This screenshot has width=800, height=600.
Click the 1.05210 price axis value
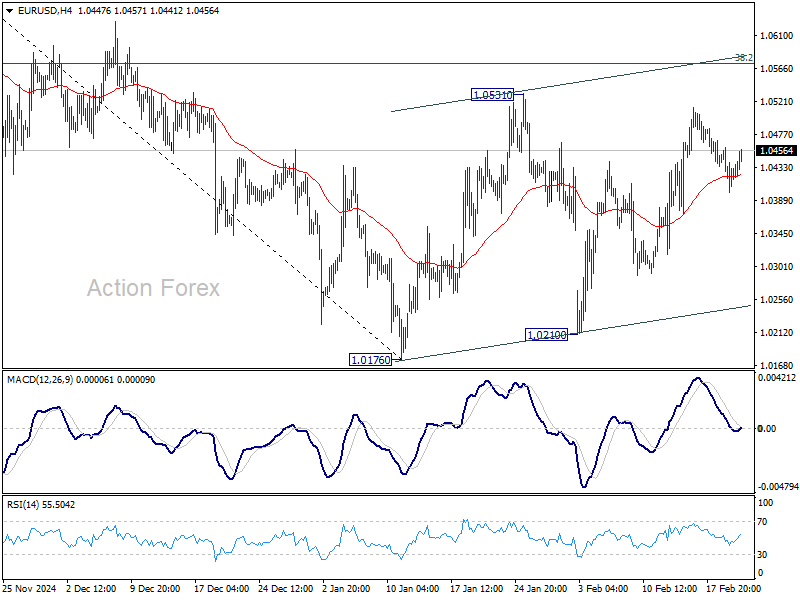click(x=777, y=102)
